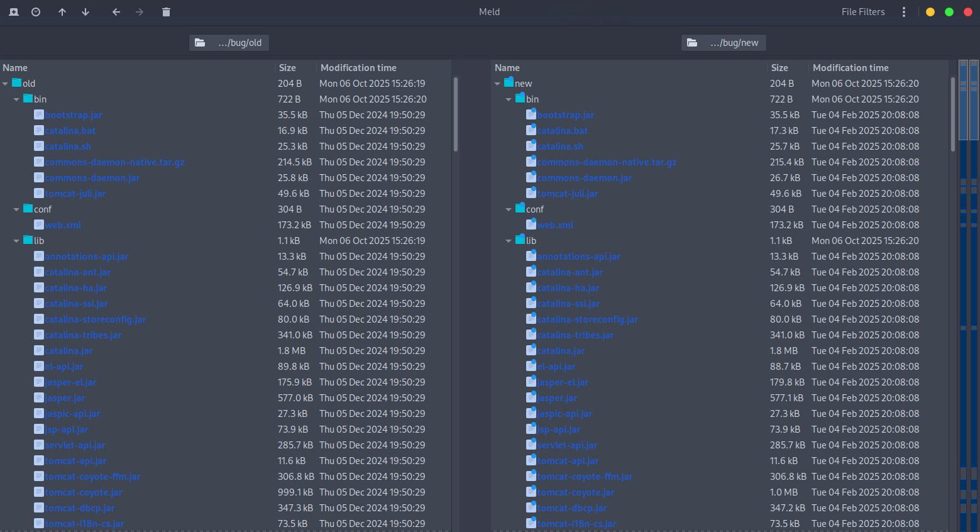The image size is (980, 532).
Task: Collapse the lib folder in the old pane
Action: (x=16, y=240)
